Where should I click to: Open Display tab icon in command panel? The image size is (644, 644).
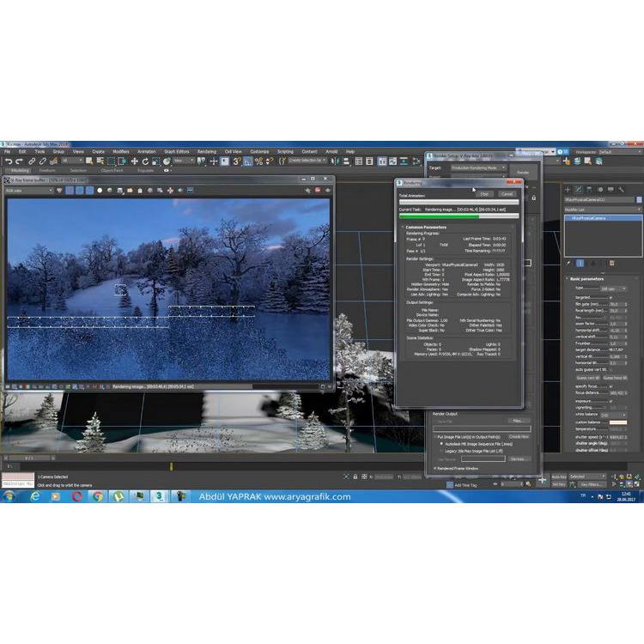pyautogui.click(x=611, y=190)
